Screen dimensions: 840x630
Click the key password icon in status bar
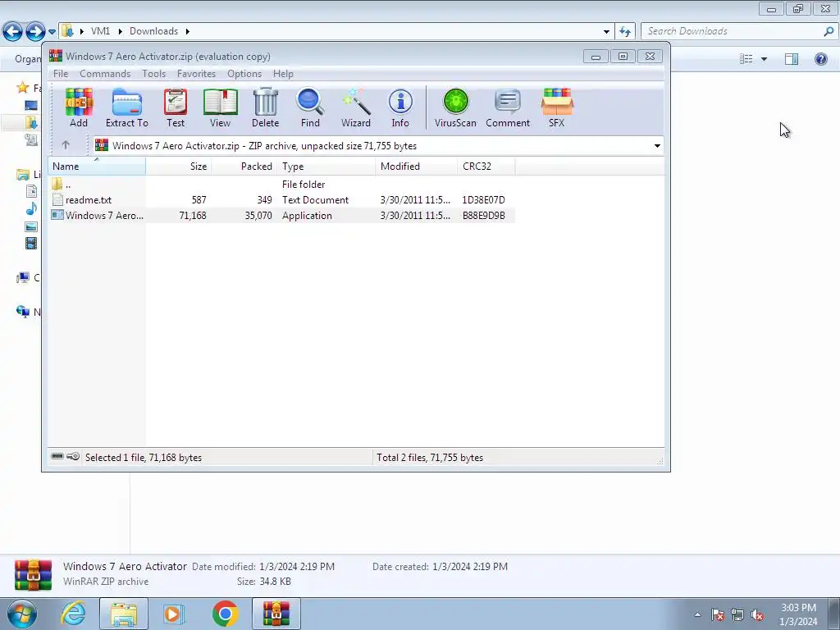73,456
